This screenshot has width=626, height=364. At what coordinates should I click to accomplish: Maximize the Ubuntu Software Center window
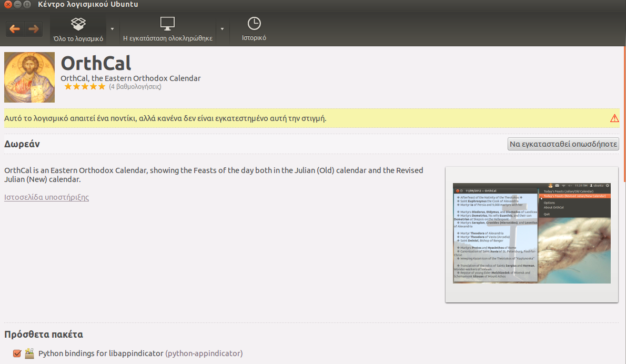27,5
